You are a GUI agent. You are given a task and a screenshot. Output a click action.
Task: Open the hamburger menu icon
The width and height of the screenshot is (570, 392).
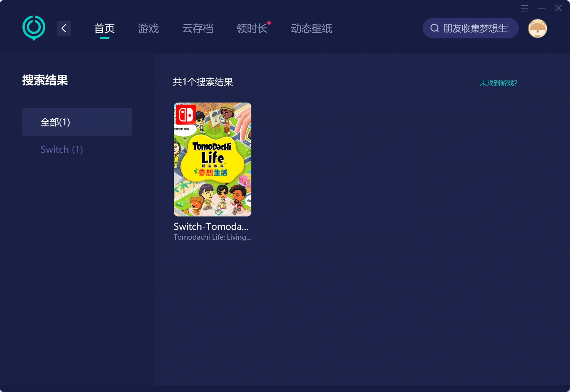pos(524,8)
